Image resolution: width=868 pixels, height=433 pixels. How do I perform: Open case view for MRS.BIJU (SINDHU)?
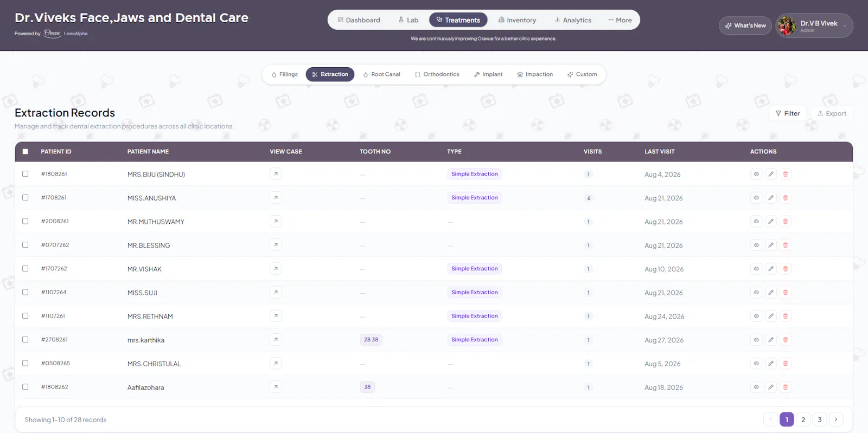(x=276, y=174)
